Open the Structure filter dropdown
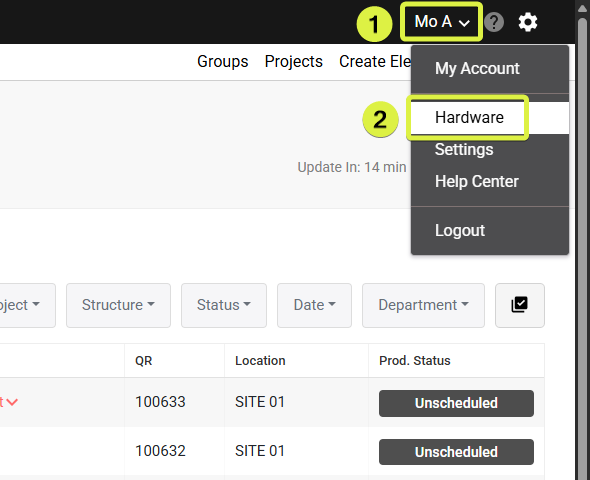590x480 pixels. (118, 305)
